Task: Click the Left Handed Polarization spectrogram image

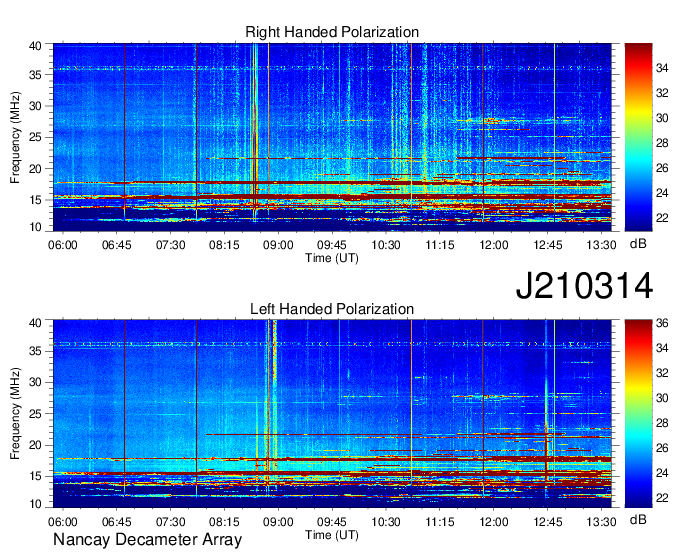Action: [x=332, y=414]
